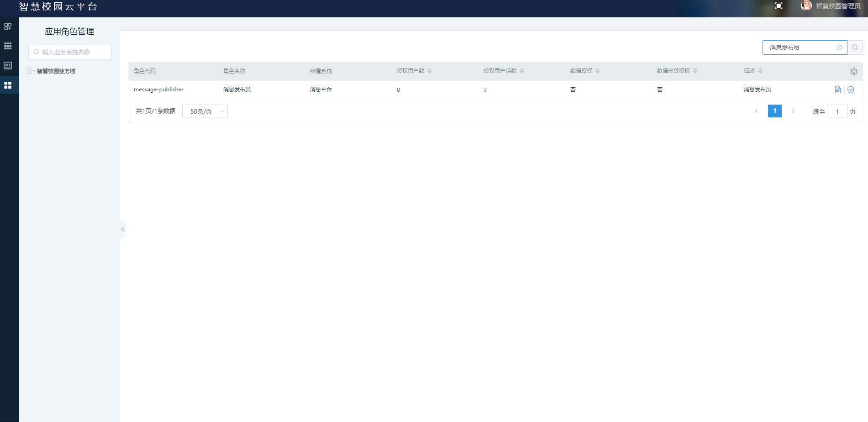
Task: Sort by 授权用户组数 column
Action: coord(522,71)
